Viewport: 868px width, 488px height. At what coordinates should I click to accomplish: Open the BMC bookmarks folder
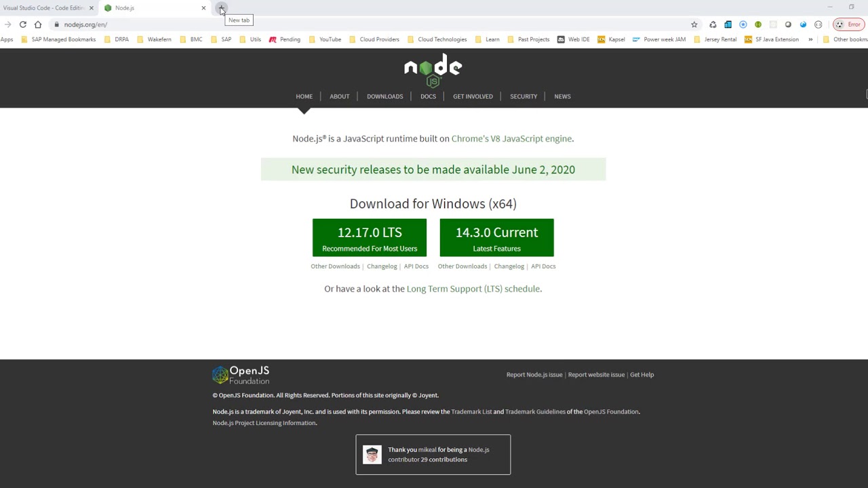click(191, 39)
